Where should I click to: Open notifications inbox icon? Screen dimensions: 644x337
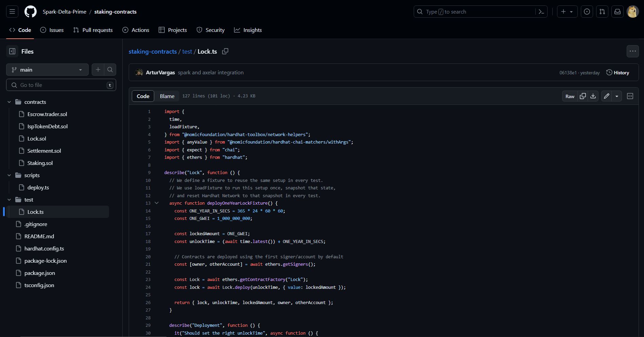[x=617, y=12]
